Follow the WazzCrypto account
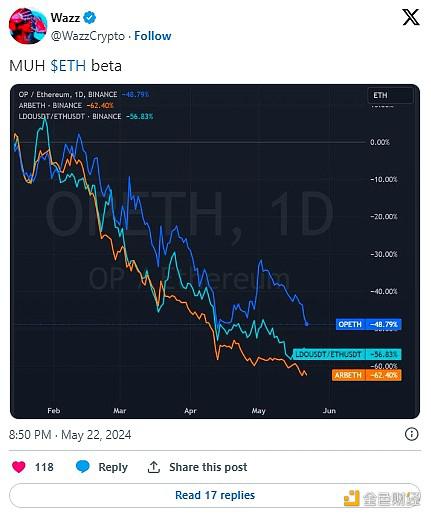 coord(153,36)
